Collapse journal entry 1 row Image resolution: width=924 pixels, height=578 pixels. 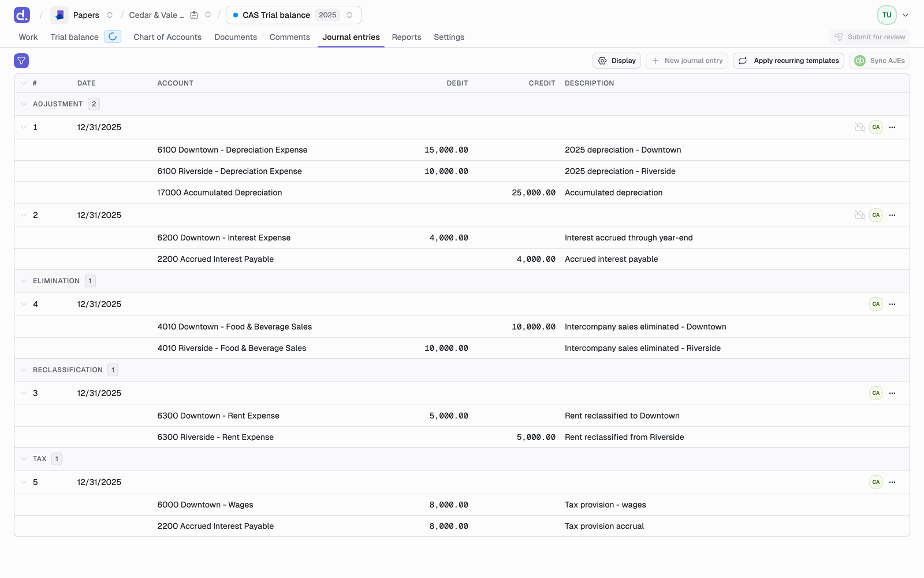(x=24, y=127)
